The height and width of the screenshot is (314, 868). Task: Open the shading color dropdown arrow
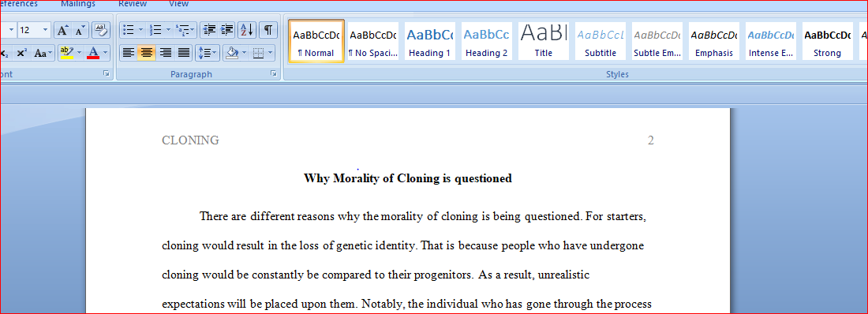click(x=245, y=53)
